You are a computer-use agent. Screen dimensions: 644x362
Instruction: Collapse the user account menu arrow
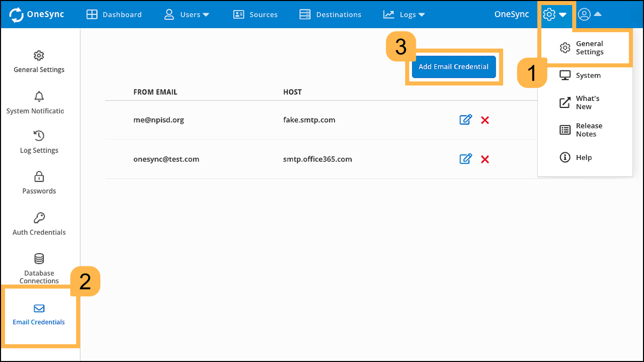click(598, 14)
